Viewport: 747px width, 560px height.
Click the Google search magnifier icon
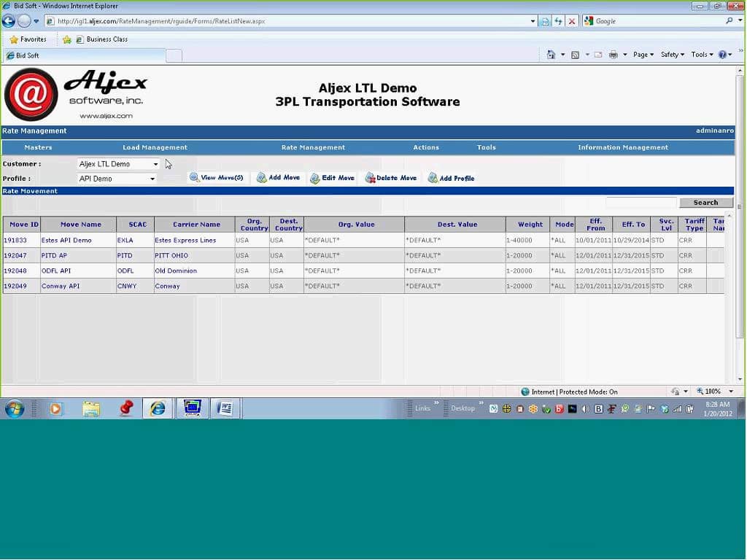pyautogui.click(x=729, y=21)
